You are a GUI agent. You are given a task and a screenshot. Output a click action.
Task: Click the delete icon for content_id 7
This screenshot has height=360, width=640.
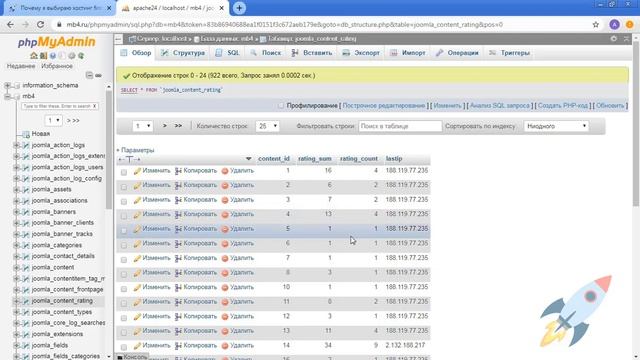click(224, 258)
